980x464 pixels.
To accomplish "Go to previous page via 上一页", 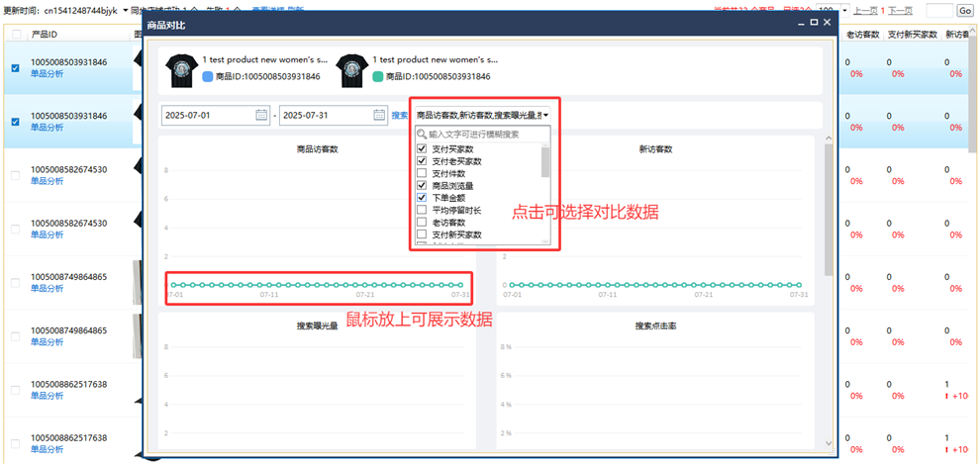I will (x=865, y=11).
